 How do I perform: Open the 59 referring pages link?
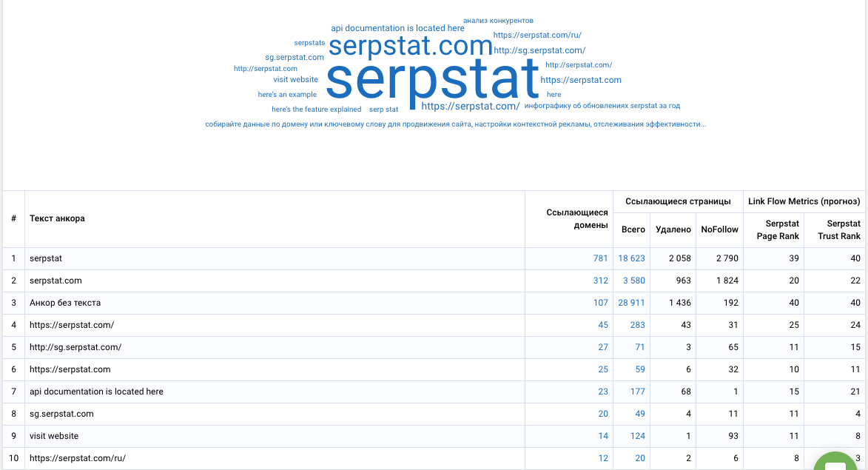(x=640, y=369)
